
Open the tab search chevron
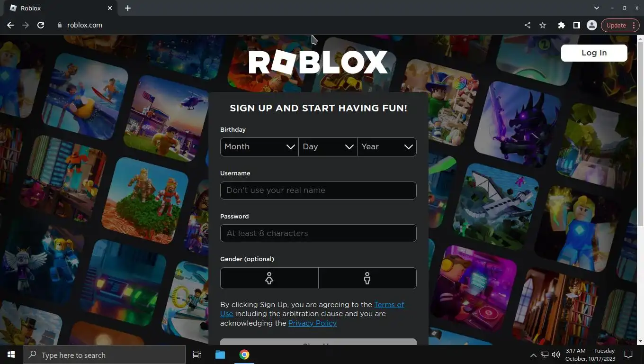pyautogui.click(x=597, y=8)
